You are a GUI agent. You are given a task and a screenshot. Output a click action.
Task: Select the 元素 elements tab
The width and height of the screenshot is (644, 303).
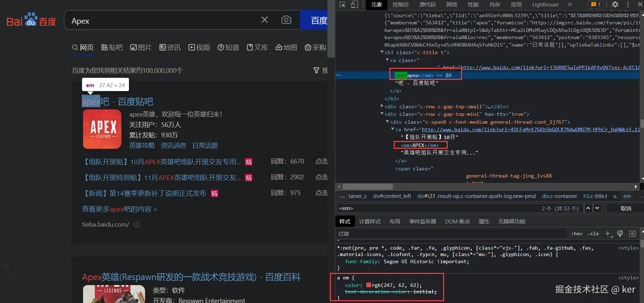coord(376,5)
